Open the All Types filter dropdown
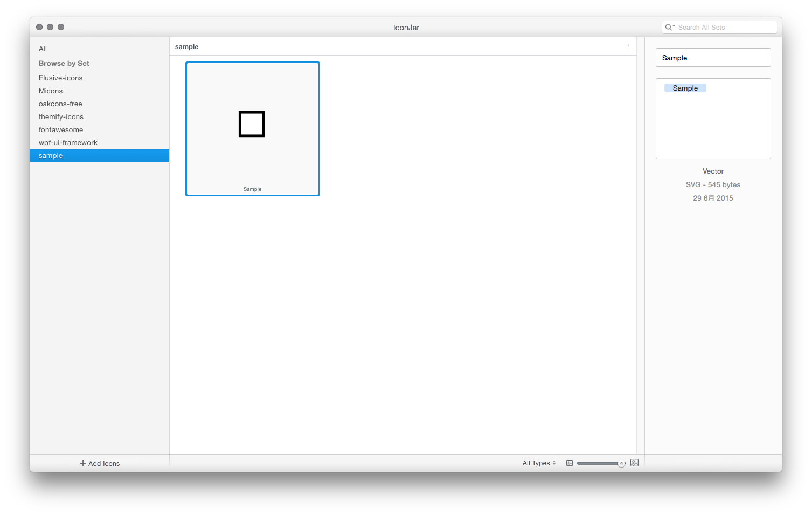The image size is (812, 515). tap(538, 463)
